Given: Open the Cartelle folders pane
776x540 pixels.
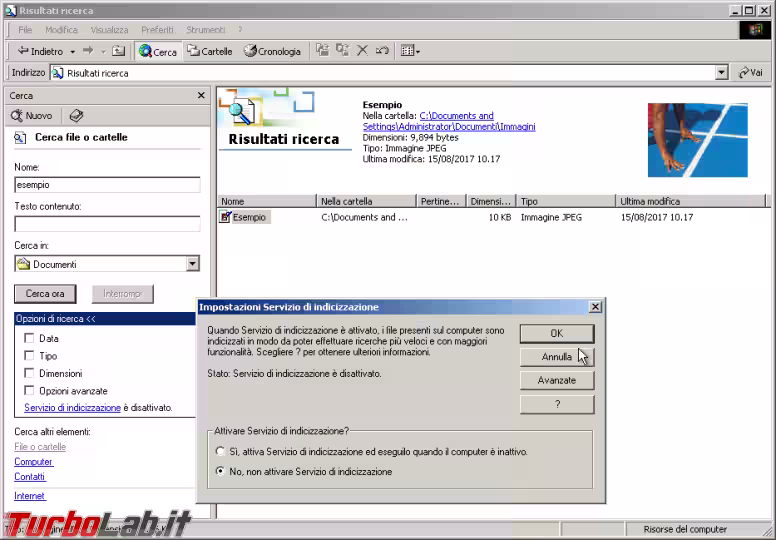Looking at the screenshot, I should (x=210, y=51).
